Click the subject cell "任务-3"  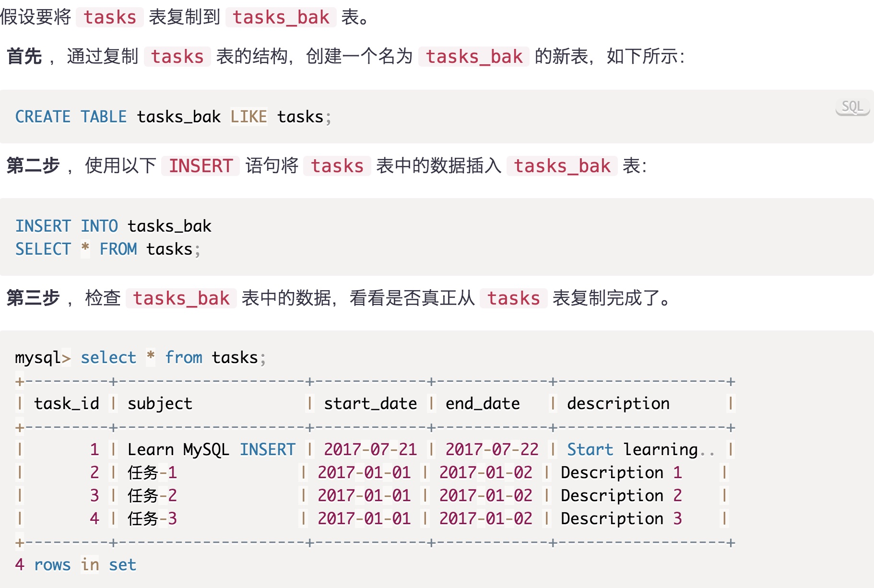pos(152,518)
